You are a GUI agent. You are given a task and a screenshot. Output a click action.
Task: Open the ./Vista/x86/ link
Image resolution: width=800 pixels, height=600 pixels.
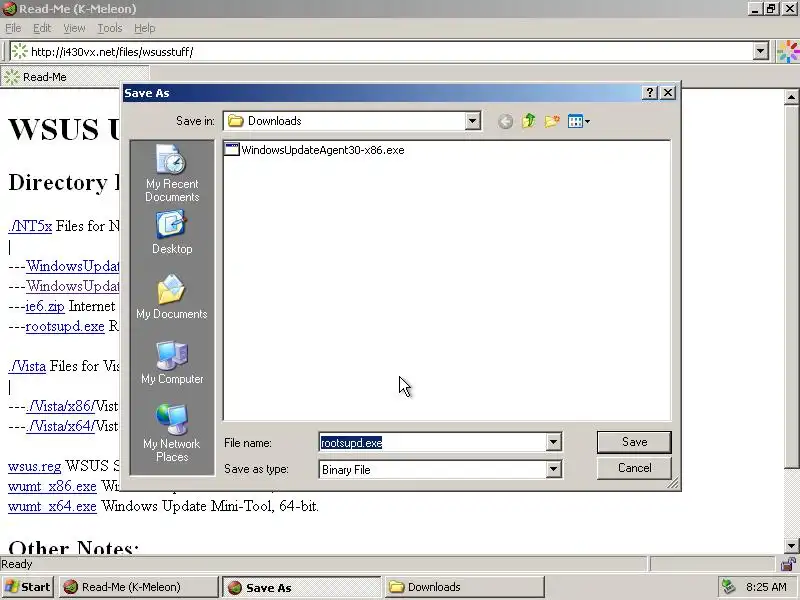click(60, 406)
